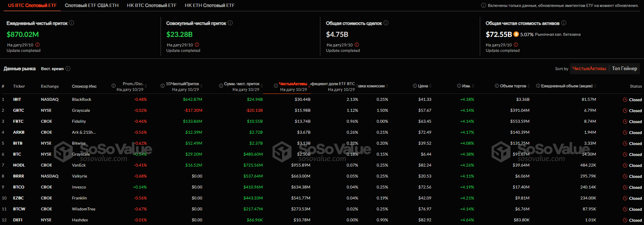This screenshot has height=225, width=644.
Task: Open info icon beside Общая стоимость сделок
Action: click(386, 23)
